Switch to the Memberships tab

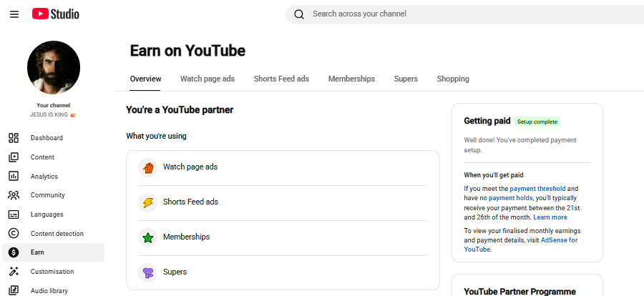coord(351,79)
